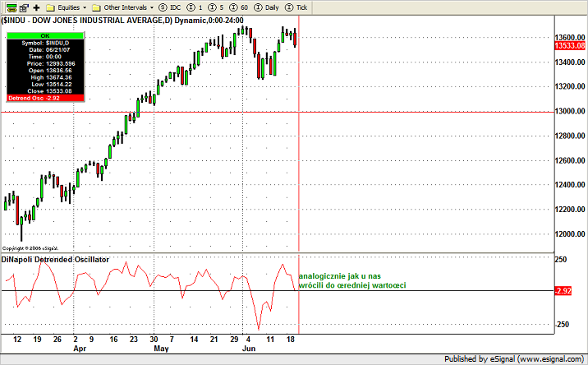The width and height of the screenshot is (588, 365).
Task: Click the green OK header of cursor window
Action: coord(45,35)
